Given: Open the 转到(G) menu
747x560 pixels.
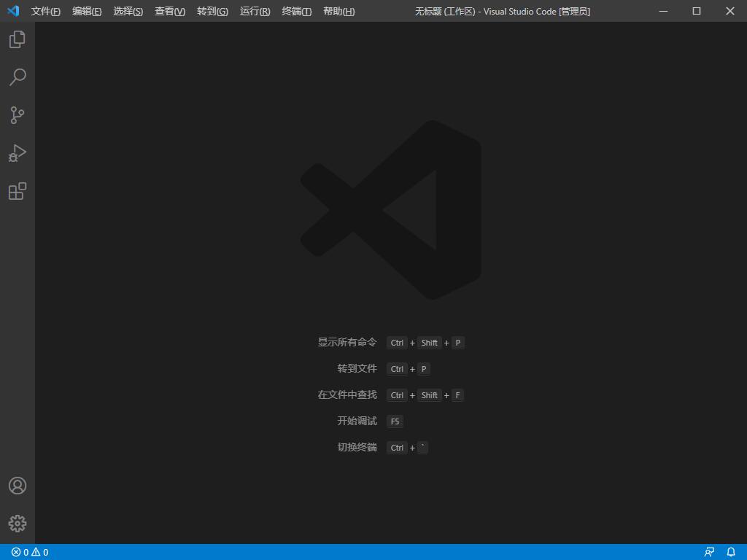Looking at the screenshot, I should (x=212, y=11).
